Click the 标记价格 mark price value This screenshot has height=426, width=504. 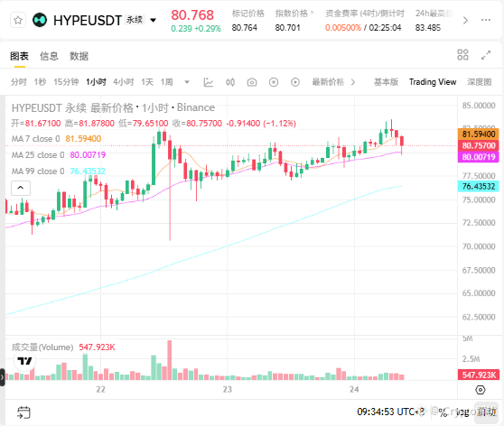click(244, 28)
